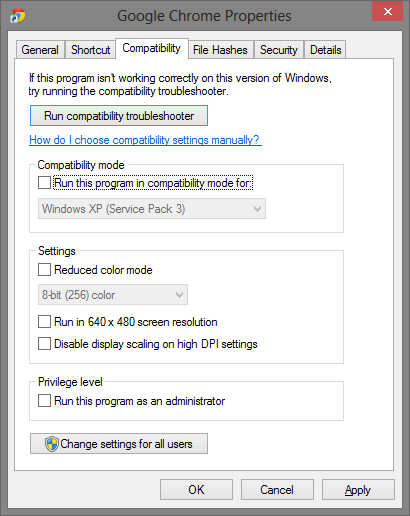Enable Run this program as an administrator

tap(44, 401)
